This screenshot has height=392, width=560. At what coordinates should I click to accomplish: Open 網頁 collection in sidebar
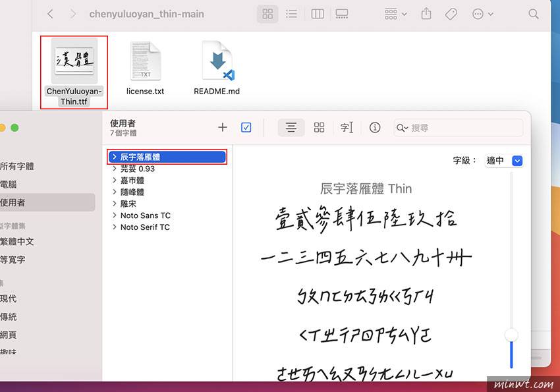8,335
